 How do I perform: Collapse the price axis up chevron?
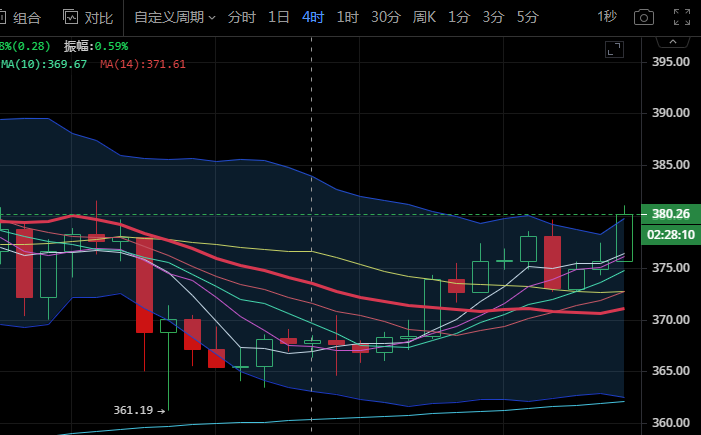pos(672,42)
